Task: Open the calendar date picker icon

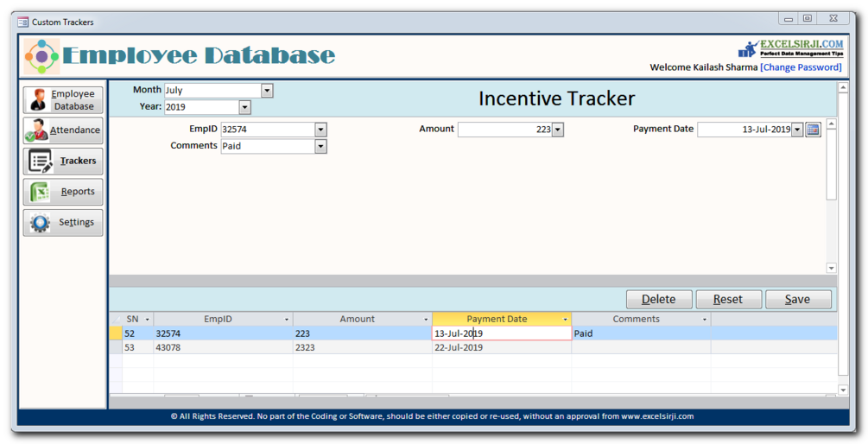Action: 813,130
